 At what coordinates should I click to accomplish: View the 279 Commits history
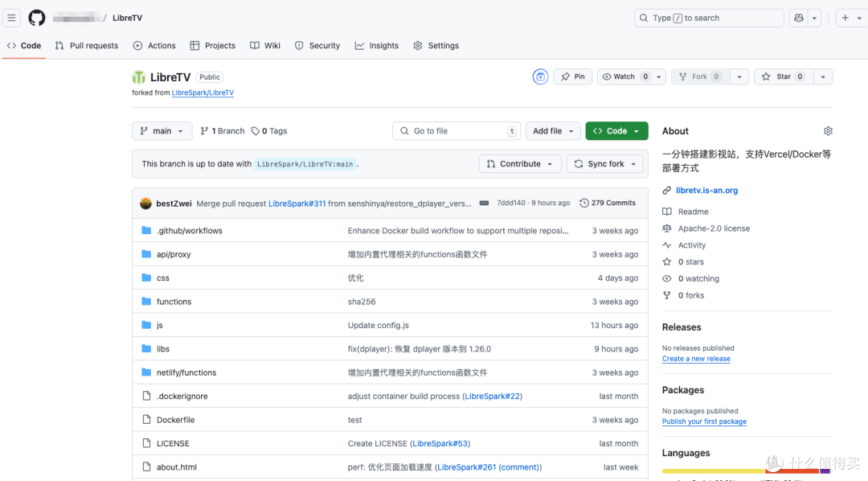608,203
